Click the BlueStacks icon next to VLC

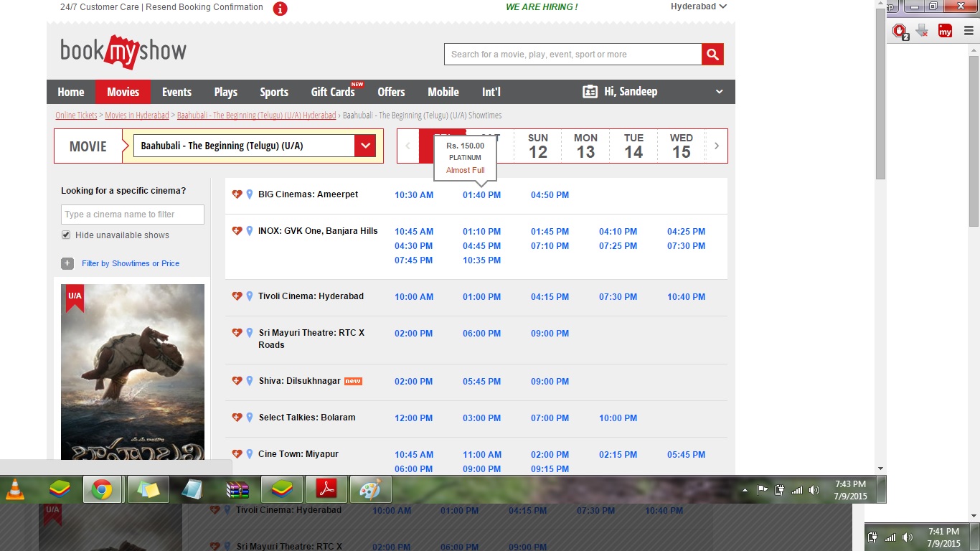coord(60,489)
